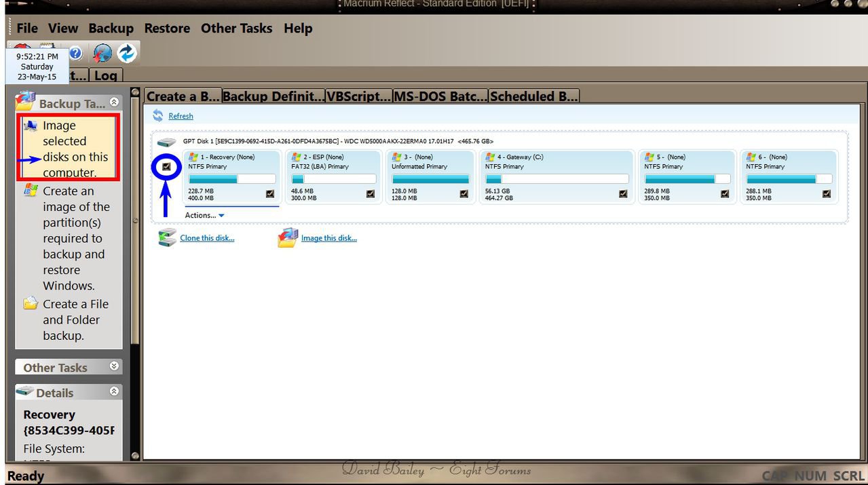Click folder icon beside 'Create a File and Folder backup'

[31, 304]
